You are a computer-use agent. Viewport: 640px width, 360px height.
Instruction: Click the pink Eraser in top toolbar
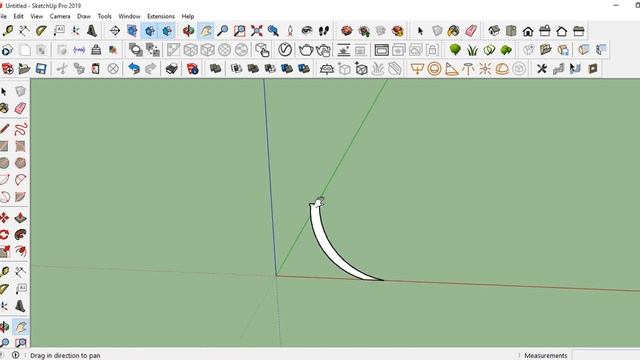pos(471,31)
